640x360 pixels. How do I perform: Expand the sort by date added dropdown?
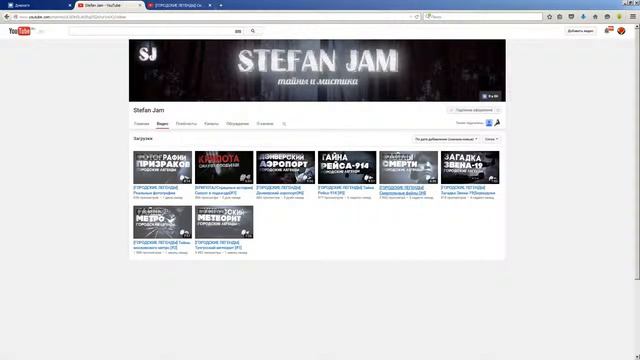446,139
